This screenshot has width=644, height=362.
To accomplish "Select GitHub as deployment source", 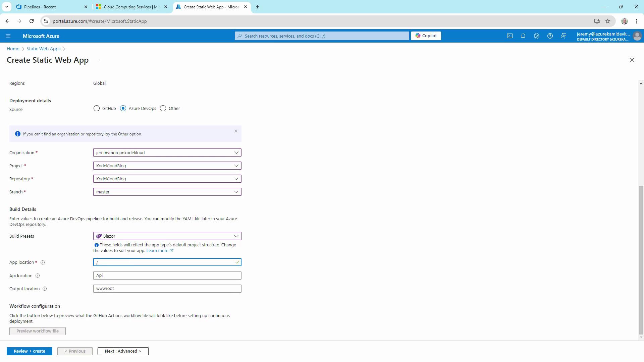I will point(97,108).
